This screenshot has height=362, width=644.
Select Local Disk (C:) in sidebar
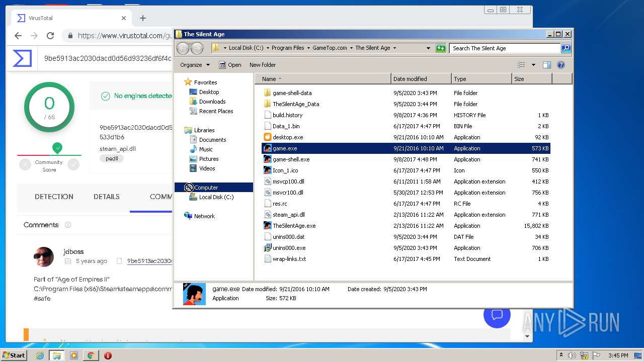click(216, 197)
